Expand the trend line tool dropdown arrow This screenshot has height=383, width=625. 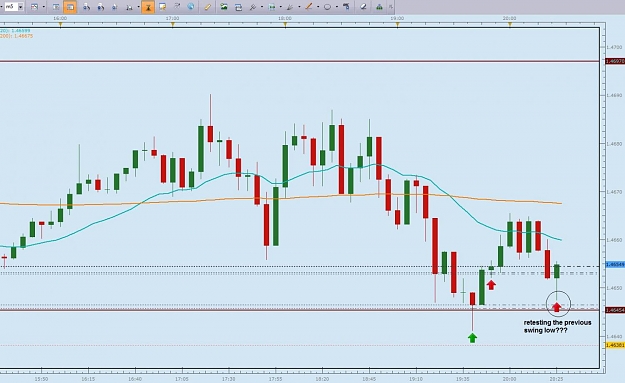click(318, 7)
